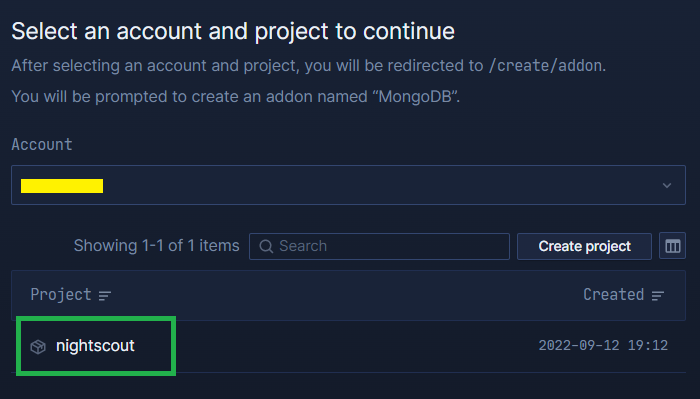Click the magnifier icon in Search box
This screenshot has width=700, height=399.
coord(266,246)
